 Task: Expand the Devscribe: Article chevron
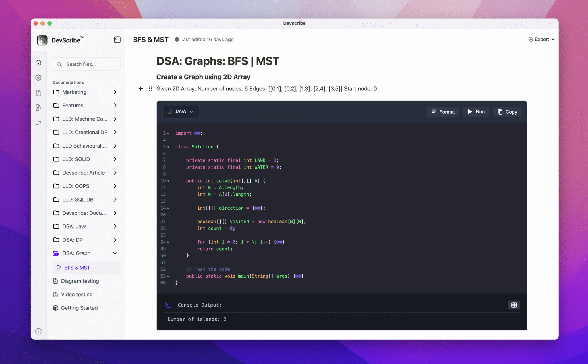115,173
